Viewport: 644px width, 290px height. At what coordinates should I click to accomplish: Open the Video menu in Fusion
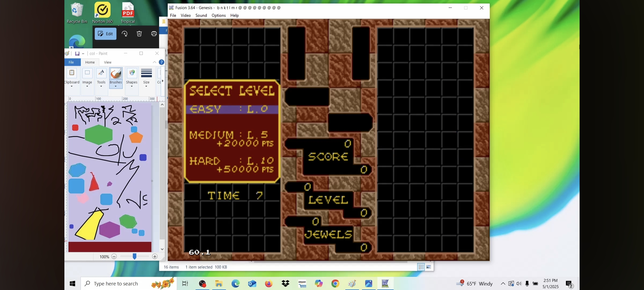point(185,15)
